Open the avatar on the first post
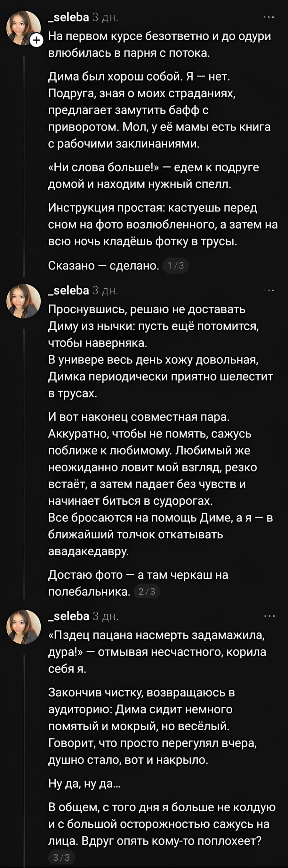This screenshot has width=288, height=868. click(23, 28)
